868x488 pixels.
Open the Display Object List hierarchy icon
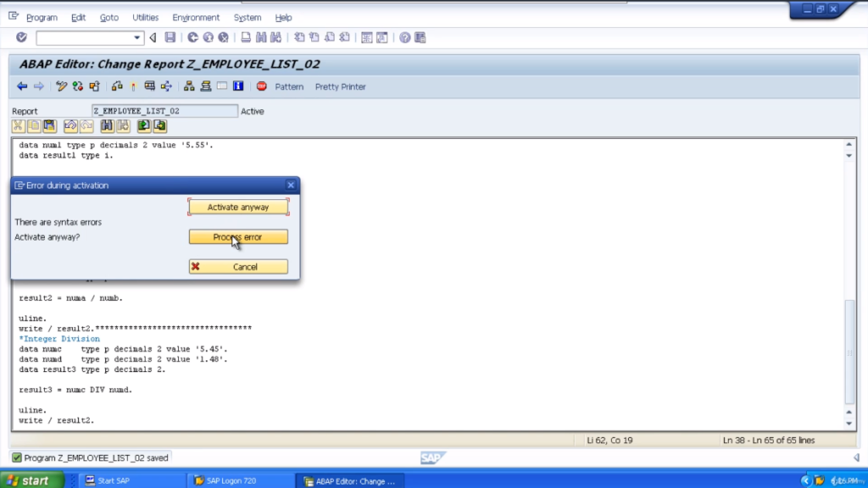[x=189, y=86]
